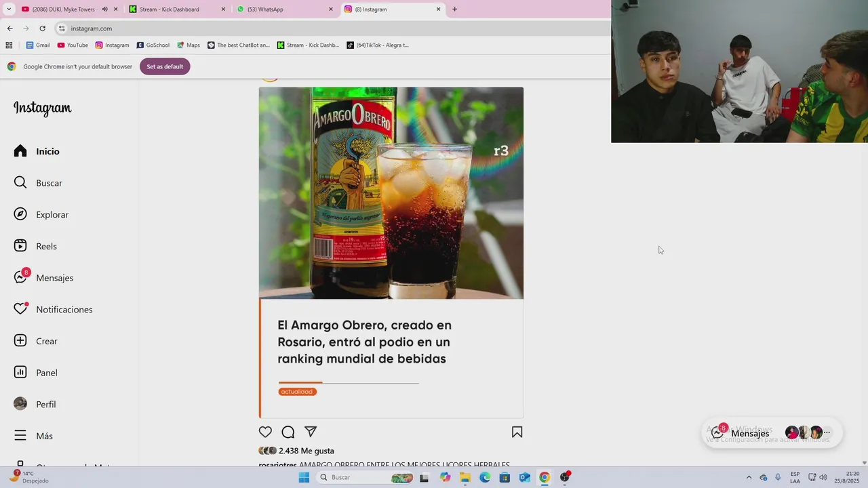Mute the DUKI YouTube tab audio
Screen dimensions: 868x488
tap(104, 9)
